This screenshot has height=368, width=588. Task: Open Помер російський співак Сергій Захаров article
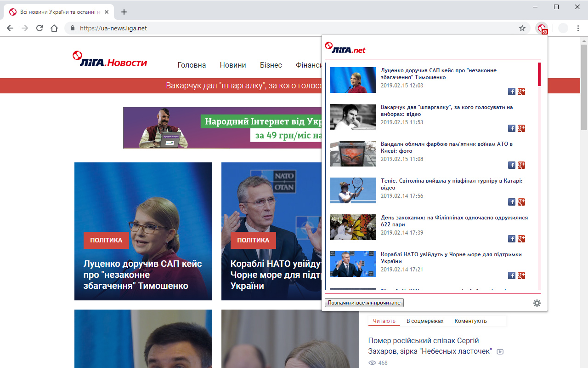pyautogui.click(x=430, y=346)
